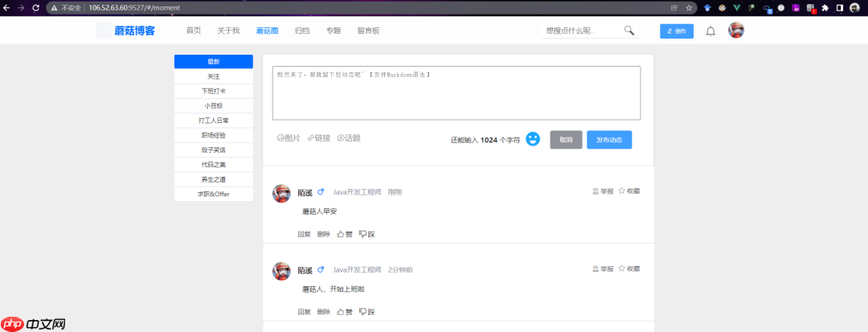Report the 蘑菇人早安 post
868x332 pixels.
pos(603,191)
